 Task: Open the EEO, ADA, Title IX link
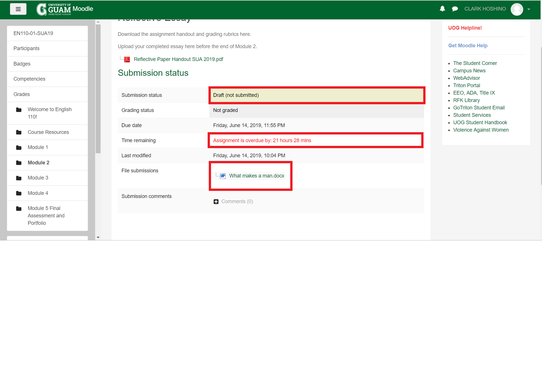474,93
